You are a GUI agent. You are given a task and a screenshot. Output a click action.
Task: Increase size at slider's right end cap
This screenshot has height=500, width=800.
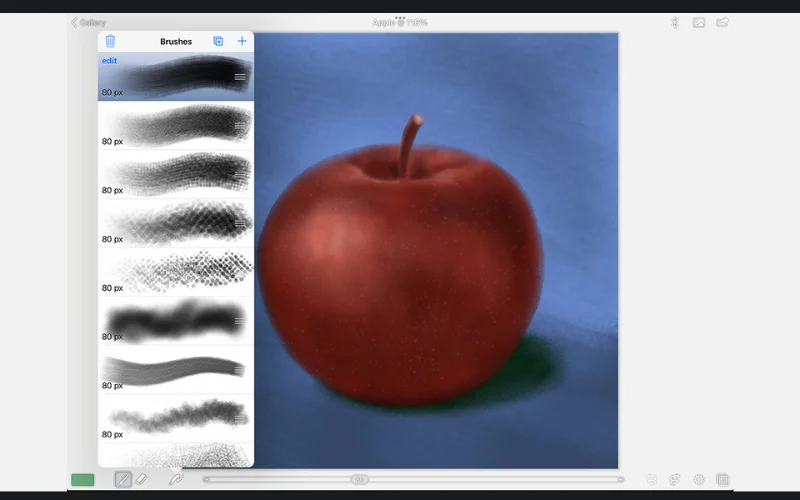tap(621, 479)
